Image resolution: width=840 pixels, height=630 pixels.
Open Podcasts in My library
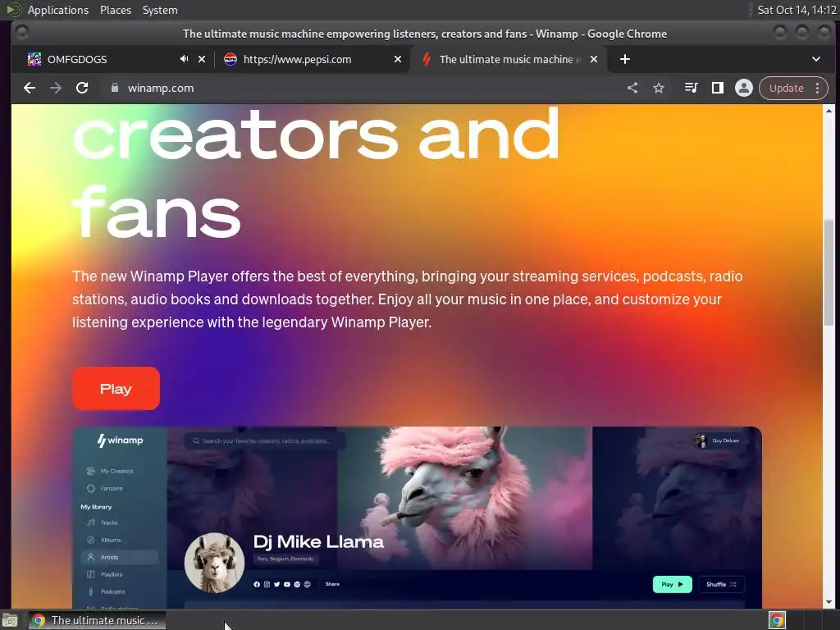coord(106,591)
